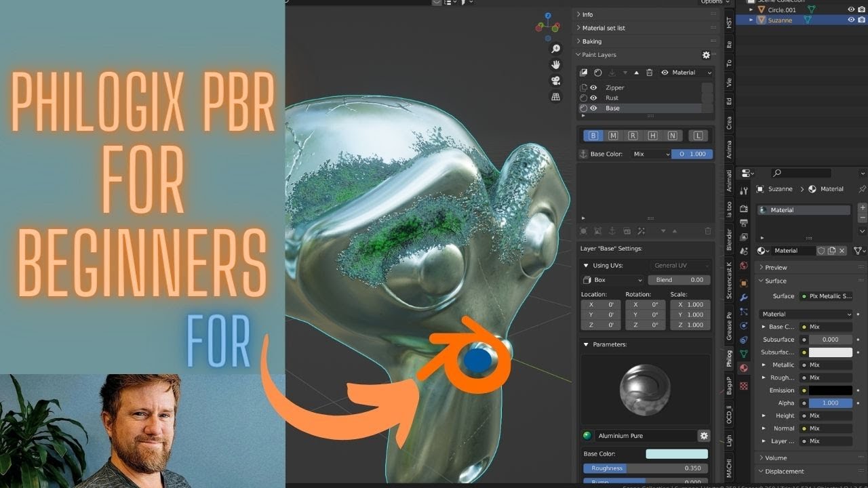
Task: Open the Render properties tab icon
Action: (x=744, y=208)
